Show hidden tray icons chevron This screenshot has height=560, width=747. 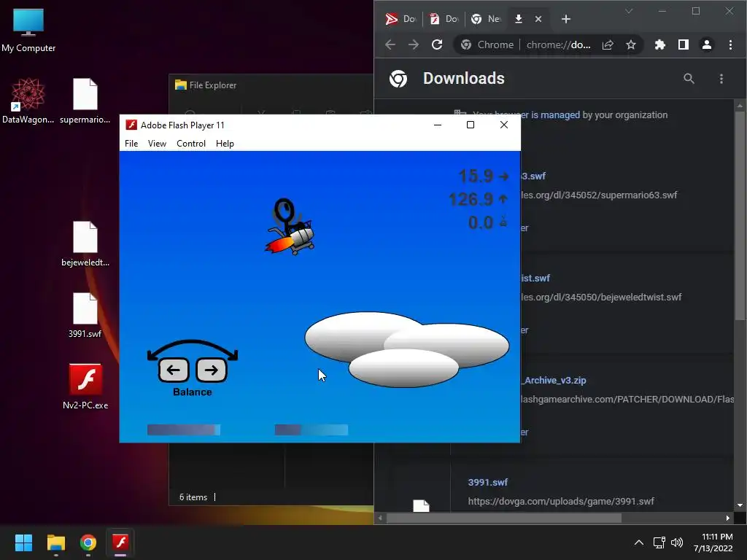pos(639,542)
